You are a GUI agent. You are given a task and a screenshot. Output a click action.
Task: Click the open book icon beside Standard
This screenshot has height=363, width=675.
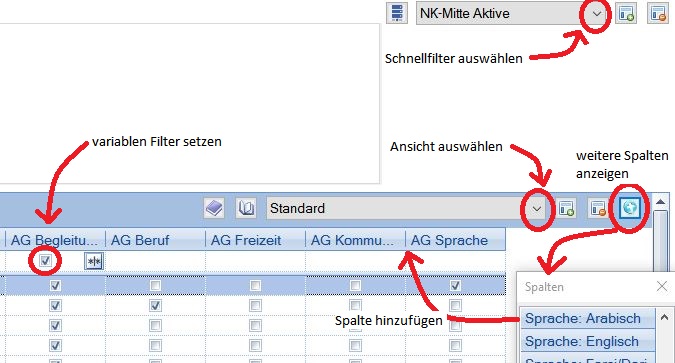pyautogui.click(x=246, y=208)
